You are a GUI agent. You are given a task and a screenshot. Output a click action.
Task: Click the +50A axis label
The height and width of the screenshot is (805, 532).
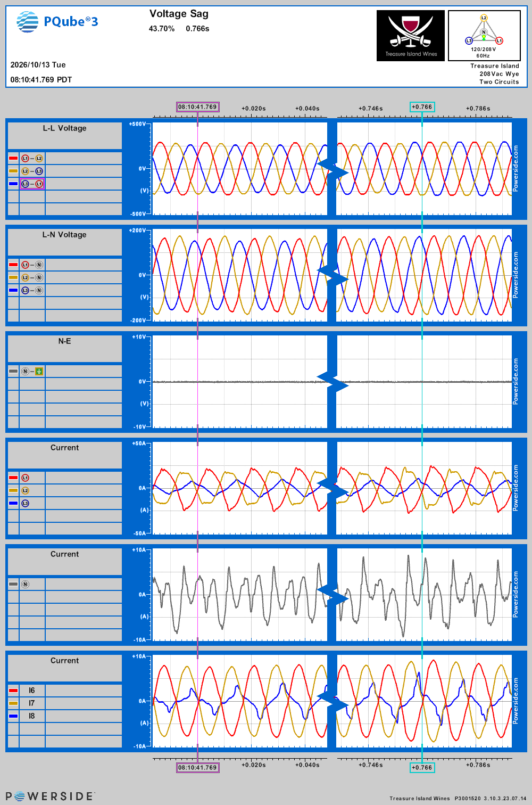click(139, 443)
